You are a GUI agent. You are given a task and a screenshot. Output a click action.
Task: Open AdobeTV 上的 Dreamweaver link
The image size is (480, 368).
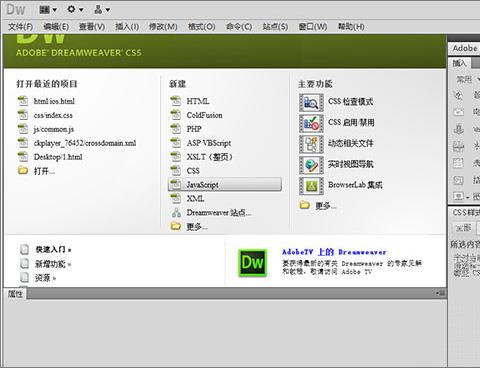(x=334, y=252)
